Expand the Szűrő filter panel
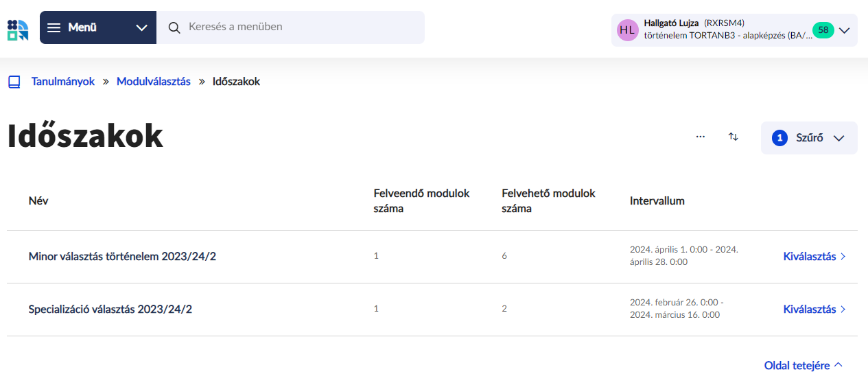Screen dimensions: 868x383 click(x=809, y=138)
